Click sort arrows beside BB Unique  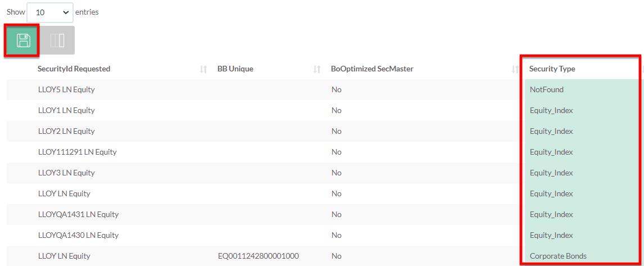(317, 69)
